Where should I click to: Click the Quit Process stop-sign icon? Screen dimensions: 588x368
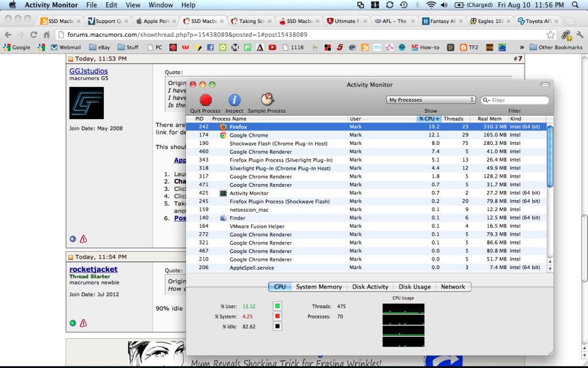(x=206, y=100)
